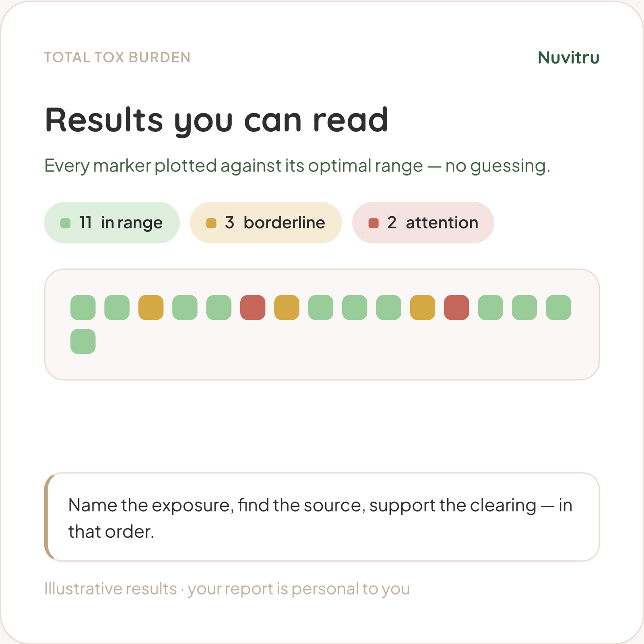This screenshot has width=644, height=644.
Task: Click the second yellow marker square
Action: tap(287, 308)
